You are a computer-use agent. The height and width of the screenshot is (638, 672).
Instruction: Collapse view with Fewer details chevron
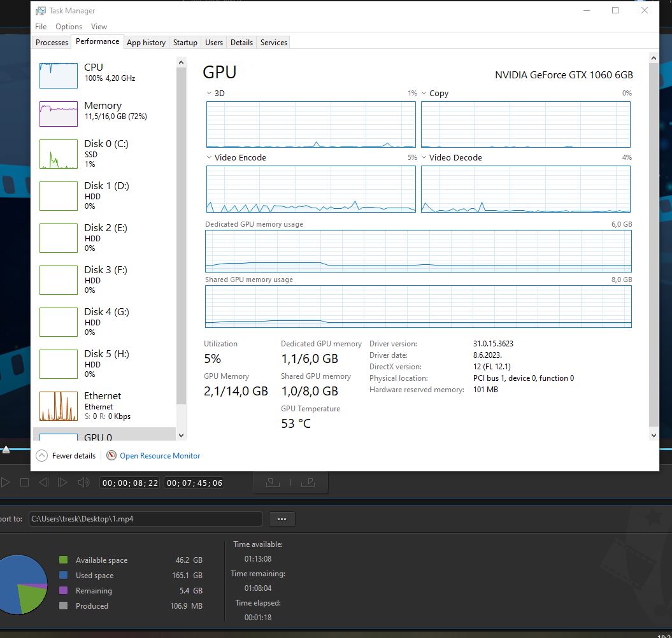point(42,456)
